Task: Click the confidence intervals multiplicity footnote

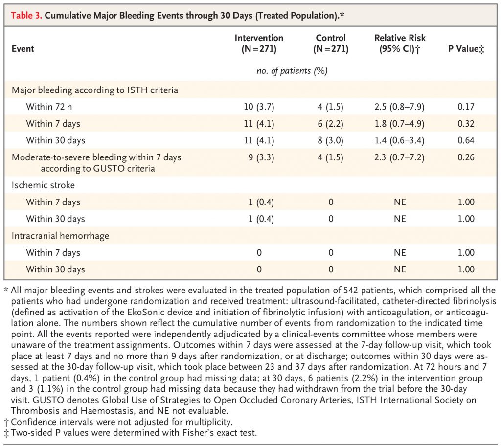Action: [118, 422]
